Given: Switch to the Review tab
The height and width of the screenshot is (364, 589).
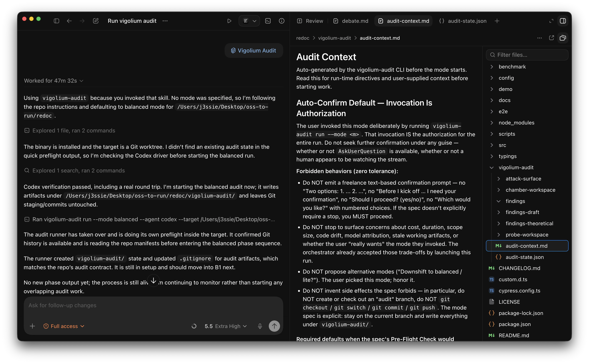Looking at the screenshot, I should [x=310, y=21].
